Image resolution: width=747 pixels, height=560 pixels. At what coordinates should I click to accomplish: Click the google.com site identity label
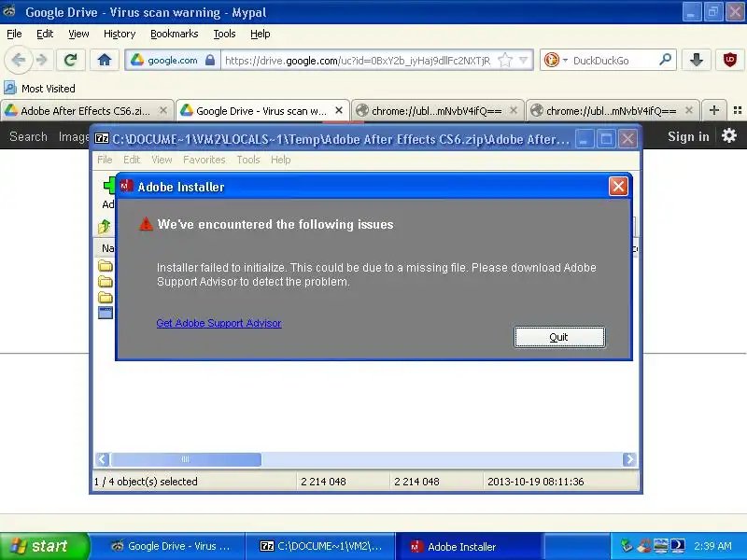[172, 61]
